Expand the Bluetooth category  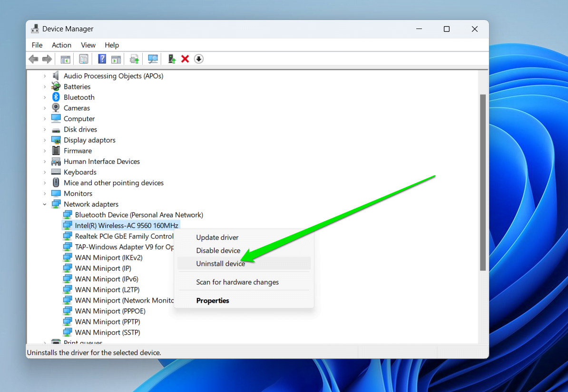click(x=45, y=97)
